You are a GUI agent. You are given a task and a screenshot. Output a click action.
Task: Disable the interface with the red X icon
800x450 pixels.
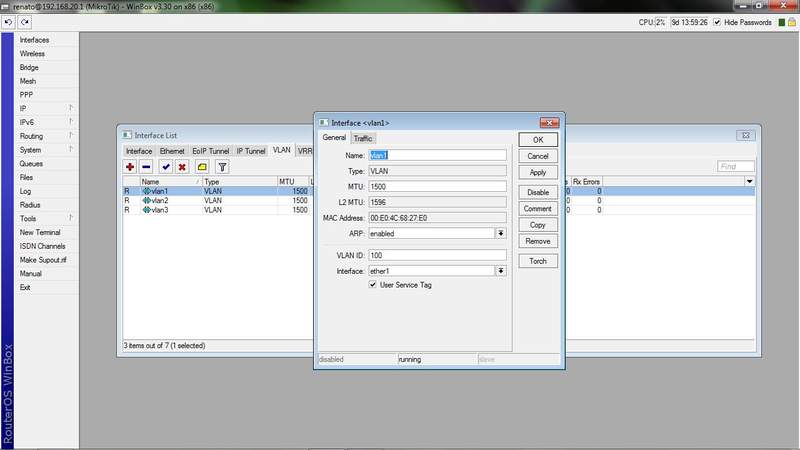pos(182,167)
